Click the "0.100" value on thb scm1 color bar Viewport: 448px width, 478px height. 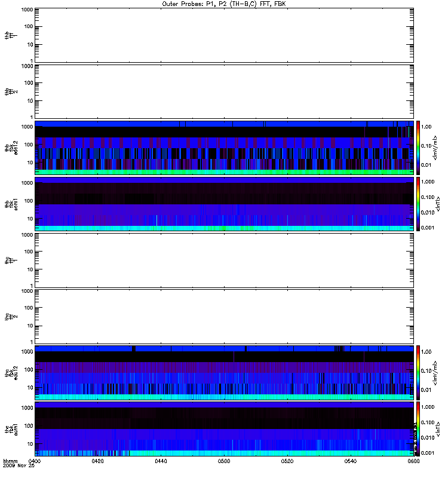click(x=428, y=197)
